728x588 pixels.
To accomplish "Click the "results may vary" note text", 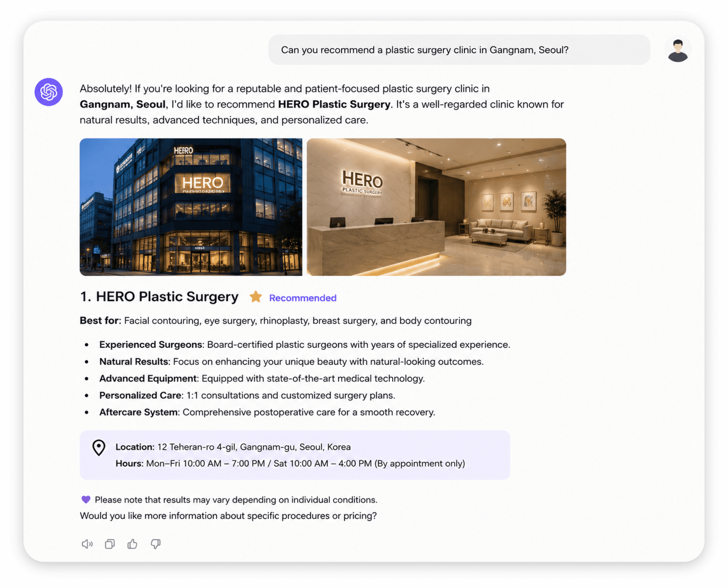I will point(236,500).
